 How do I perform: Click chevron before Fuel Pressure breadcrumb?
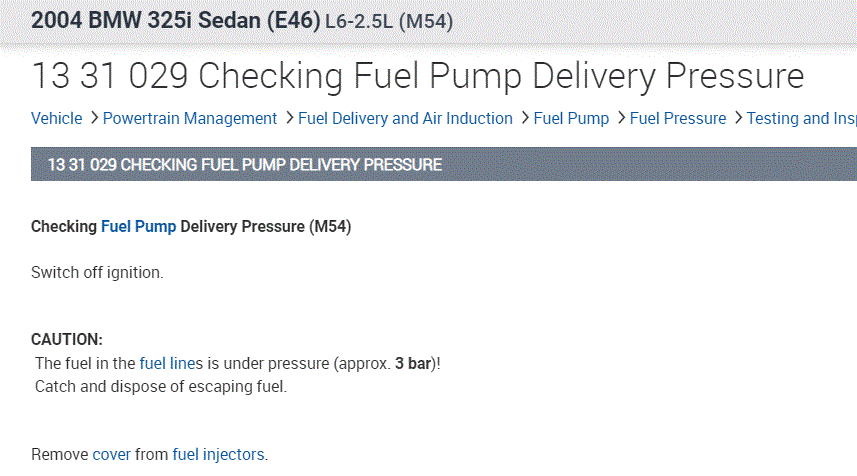[621, 118]
